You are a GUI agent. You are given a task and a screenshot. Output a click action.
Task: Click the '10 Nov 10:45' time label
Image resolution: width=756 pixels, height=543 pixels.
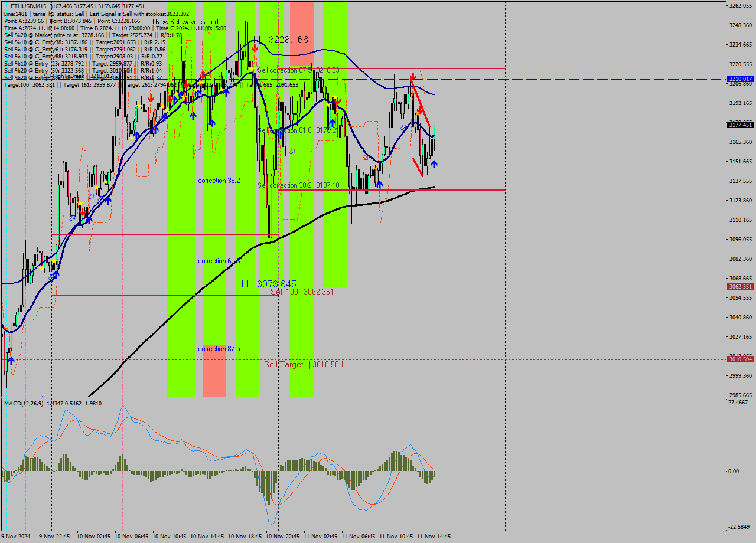pos(168,537)
